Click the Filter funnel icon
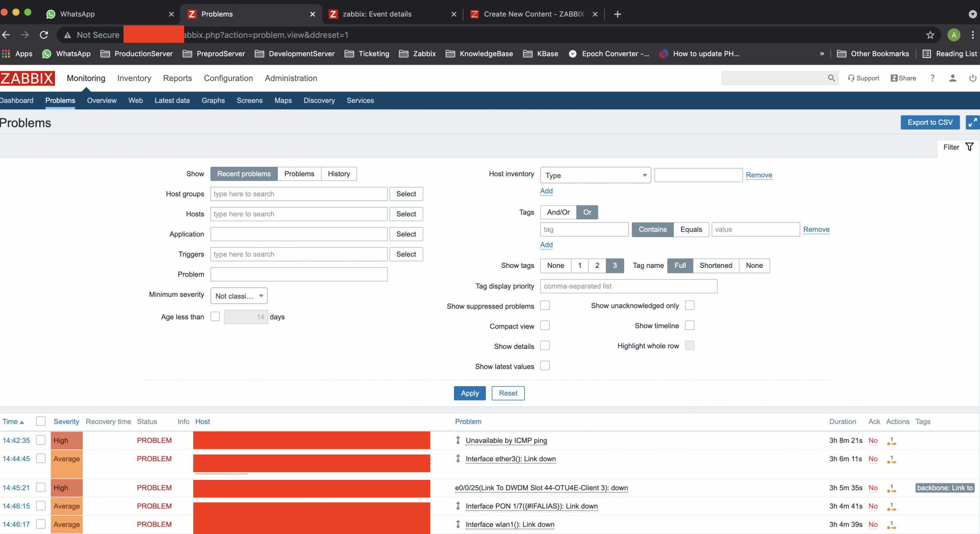Image resolution: width=980 pixels, height=534 pixels. click(969, 147)
